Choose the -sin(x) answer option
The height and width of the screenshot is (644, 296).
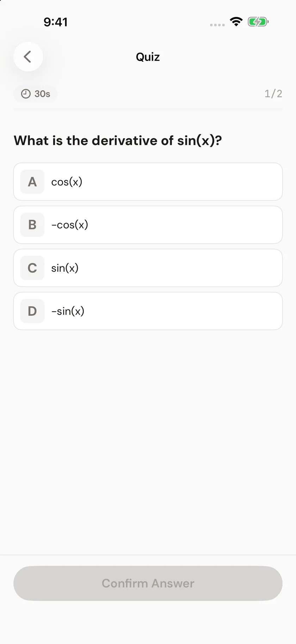tap(148, 311)
